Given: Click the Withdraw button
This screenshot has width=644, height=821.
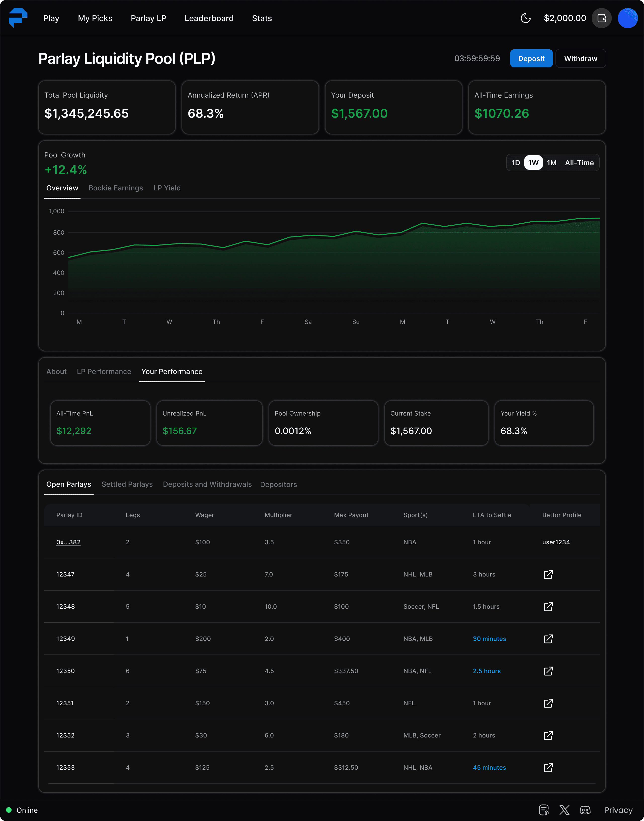Looking at the screenshot, I should click(x=580, y=58).
